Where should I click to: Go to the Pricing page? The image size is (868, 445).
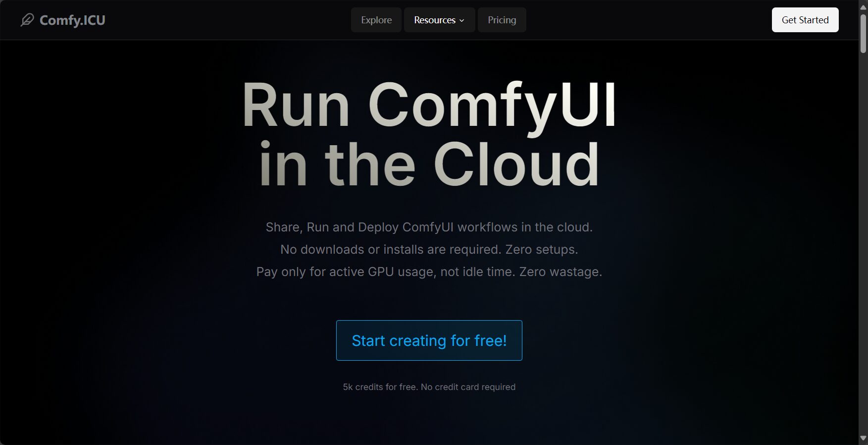coord(502,20)
